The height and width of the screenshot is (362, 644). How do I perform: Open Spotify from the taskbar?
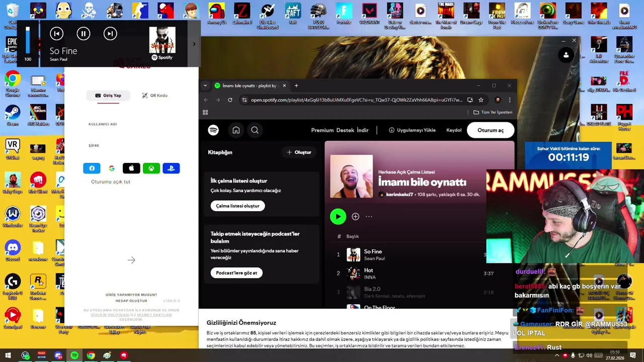(x=74, y=355)
